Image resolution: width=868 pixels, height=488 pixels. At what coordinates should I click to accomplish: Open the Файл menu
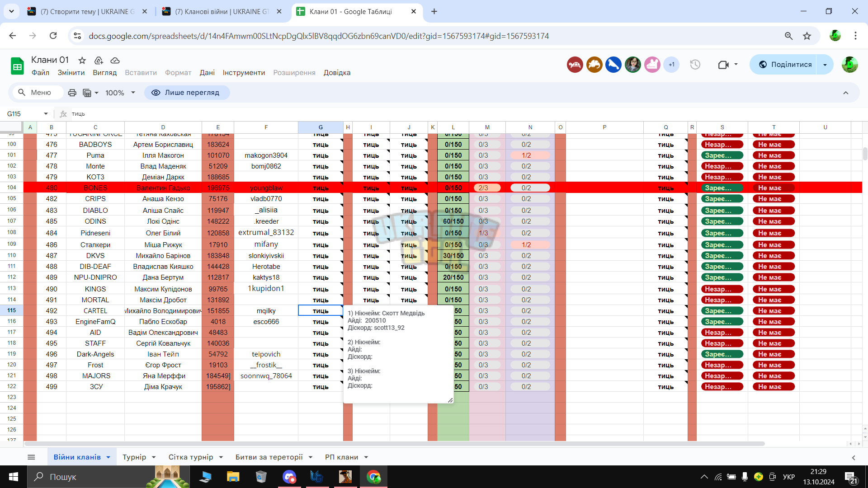(x=40, y=73)
